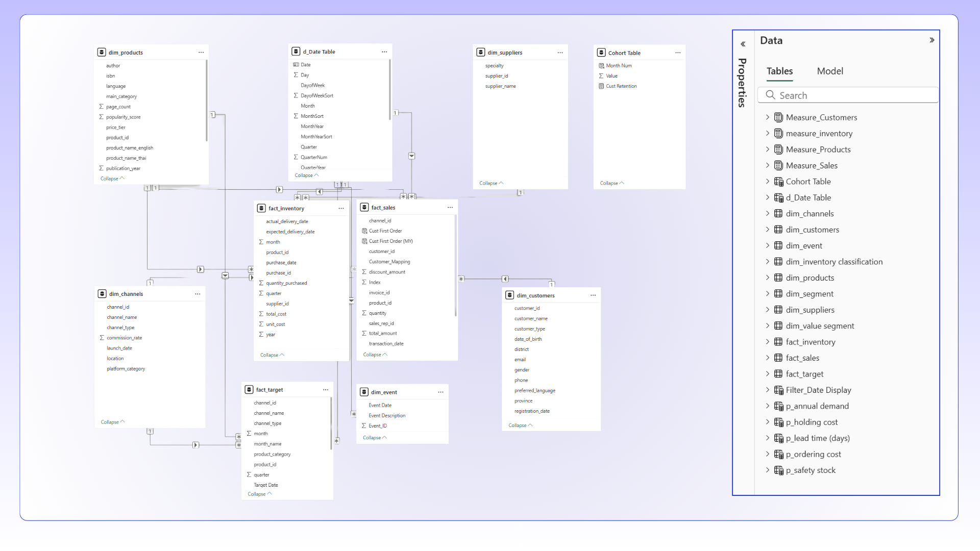980x551 pixels.
Task: Collapse the fact_target table card
Action: [259, 494]
